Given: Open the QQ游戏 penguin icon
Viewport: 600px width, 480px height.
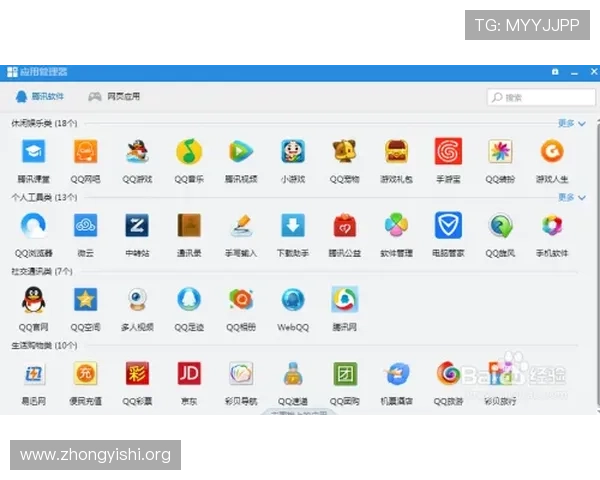Looking at the screenshot, I should (137, 151).
